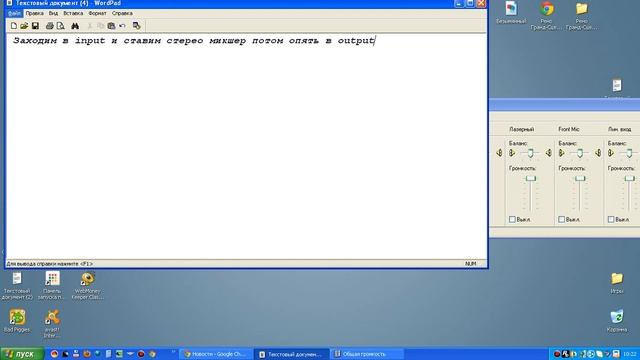Viewport: 640px width, 360px height.
Task: Click inside the WordPad text area
Action: (x=247, y=147)
